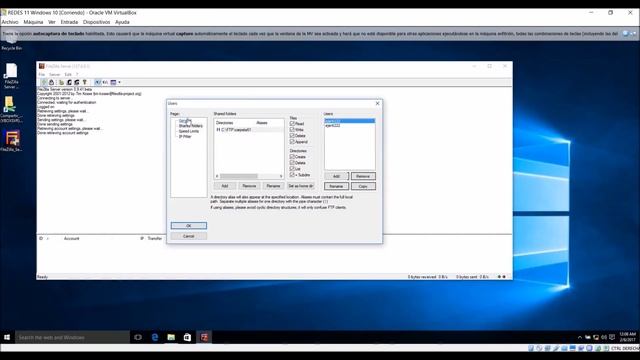Toggle Directories List checkbox
Viewport: 640px width, 360px height.
292,169
